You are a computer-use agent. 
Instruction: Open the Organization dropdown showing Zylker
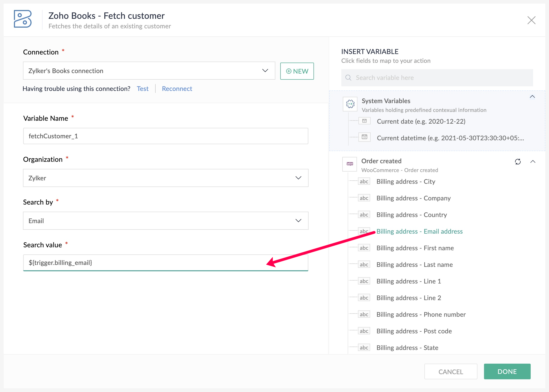point(166,178)
